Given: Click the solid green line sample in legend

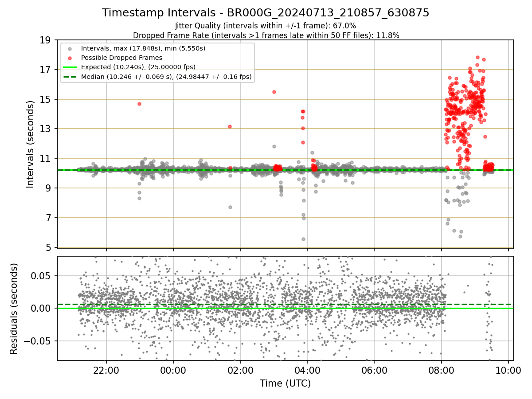Looking at the screenshot, I should tap(70, 67).
